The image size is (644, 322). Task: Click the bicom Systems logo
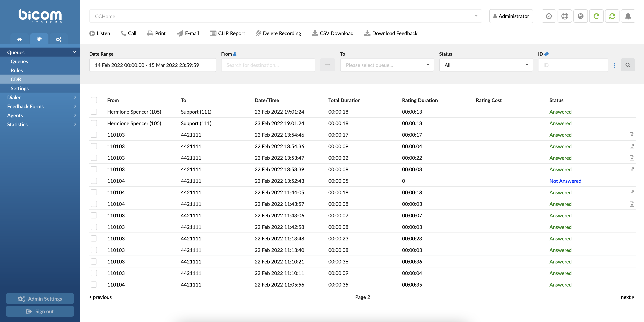coord(40,16)
